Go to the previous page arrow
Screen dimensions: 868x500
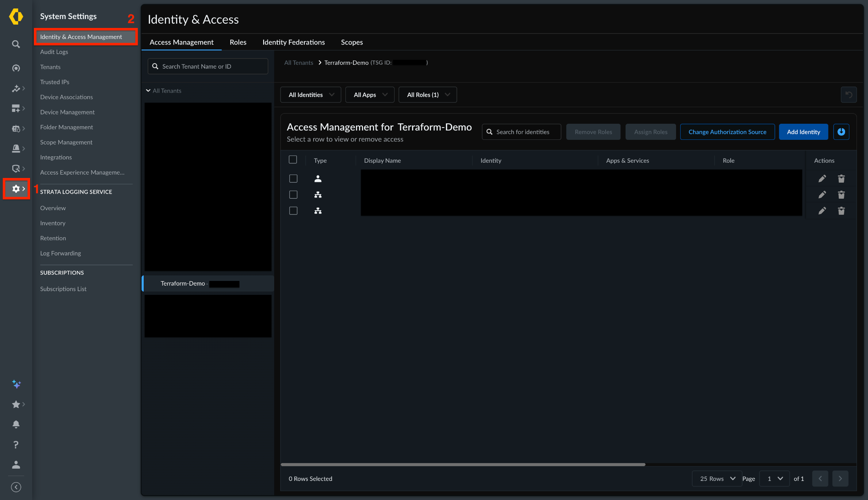coord(820,479)
